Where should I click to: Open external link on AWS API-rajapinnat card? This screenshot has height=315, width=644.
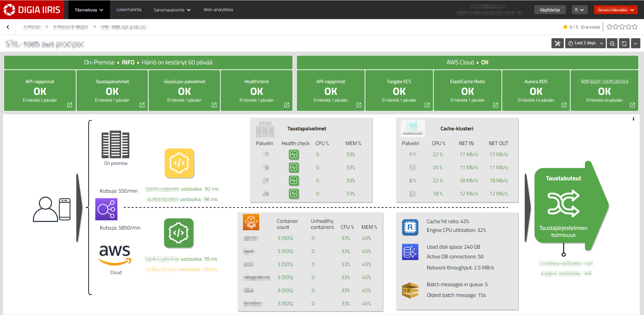(359, 105)
